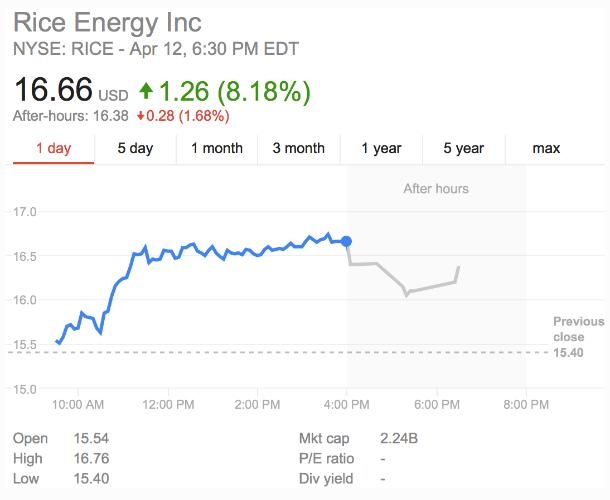Viewport: 610px width, 500px height.
Task: Click the High 16.76 value
Action: tap(91, 459)
